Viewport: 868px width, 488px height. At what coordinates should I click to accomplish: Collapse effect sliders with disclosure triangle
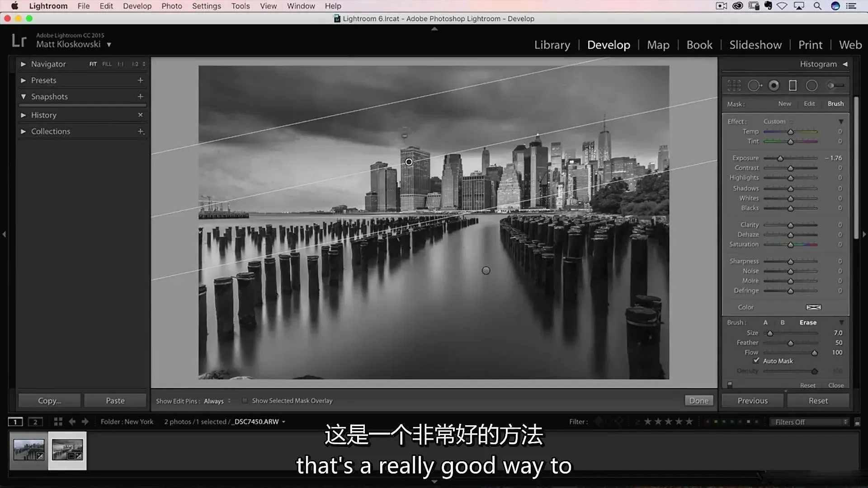(x=841, y=122)
